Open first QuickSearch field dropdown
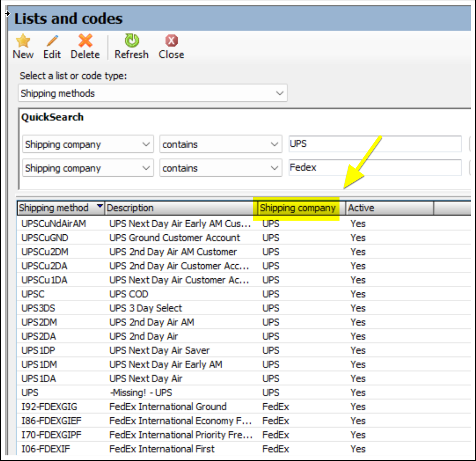The image size is (476, 461). (88, 144)
